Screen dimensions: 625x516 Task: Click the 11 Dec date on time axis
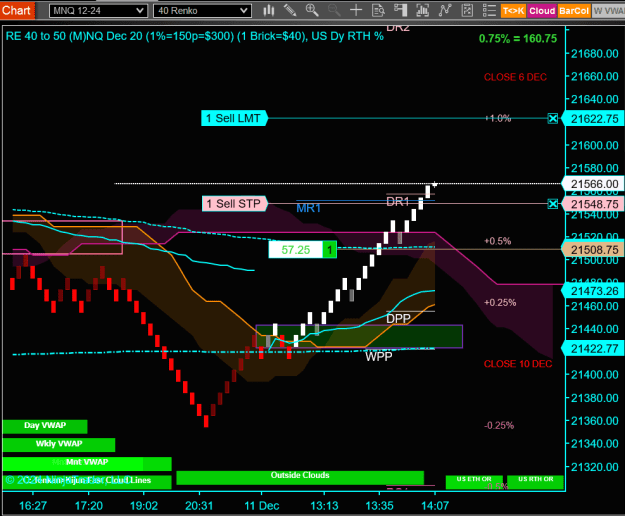261,506
